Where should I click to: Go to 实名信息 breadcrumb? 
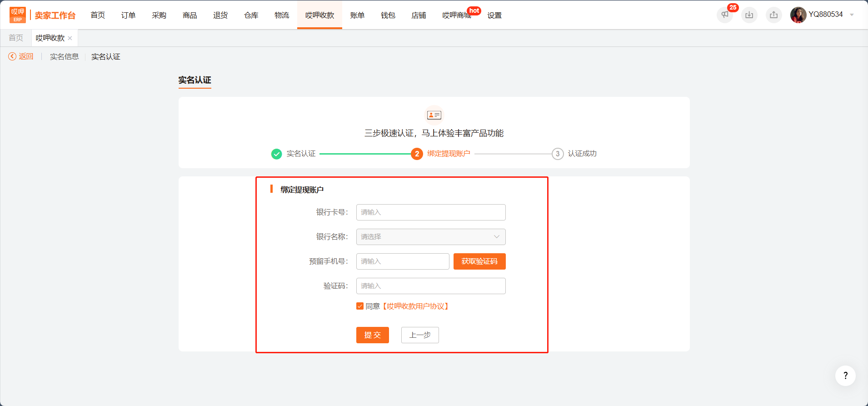[65, 56]
